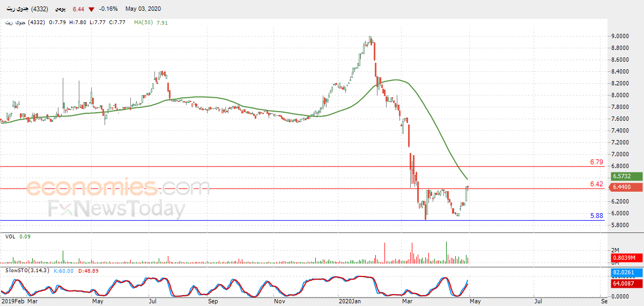Click the H:7.80 high value in legend
Viewport: 644px width, 306px height.
[x=77, y=23]
